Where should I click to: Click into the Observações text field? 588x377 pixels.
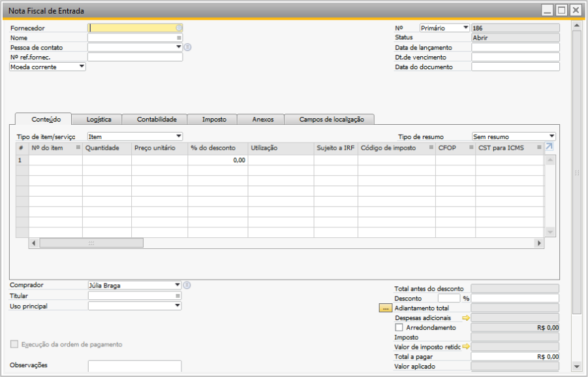(x=134, y=367)
